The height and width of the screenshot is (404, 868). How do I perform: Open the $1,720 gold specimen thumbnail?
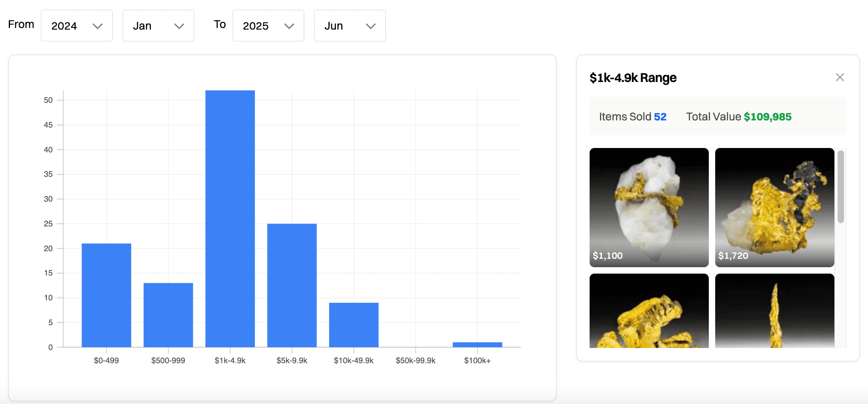coord(774,207)
